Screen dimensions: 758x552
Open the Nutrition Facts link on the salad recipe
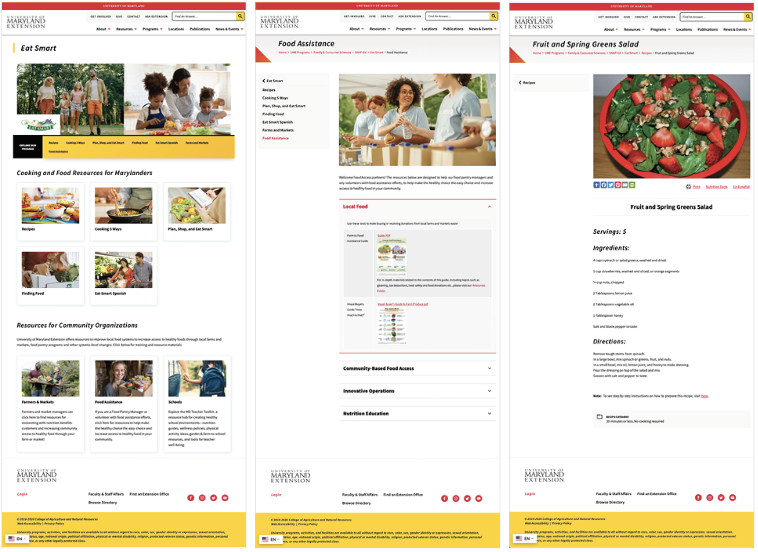click(x=717, y=187)
